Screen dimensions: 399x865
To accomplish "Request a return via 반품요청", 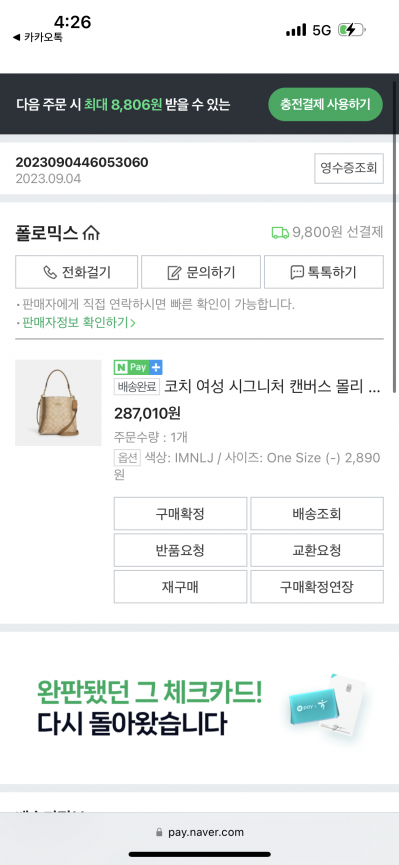I will (x=180, y=550).
